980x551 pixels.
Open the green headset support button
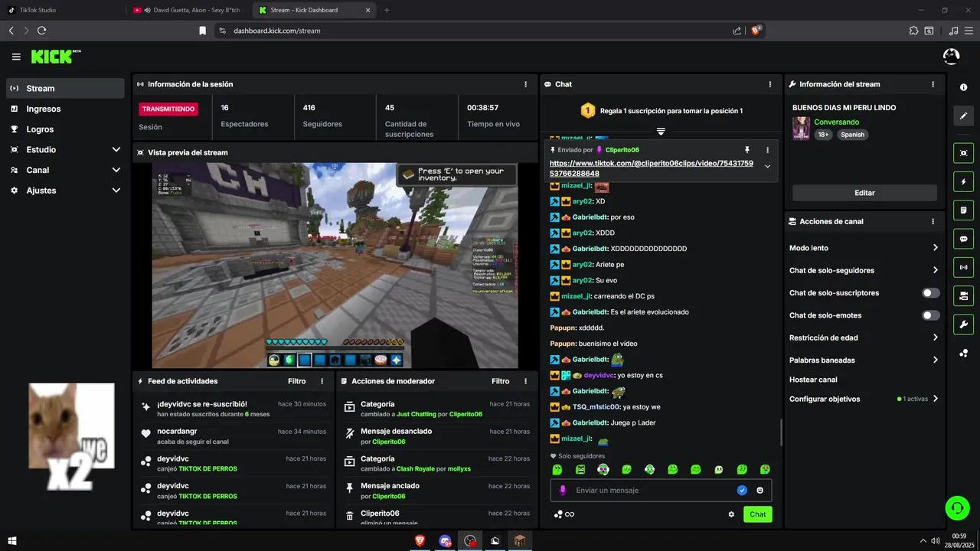tap(956, 507)
